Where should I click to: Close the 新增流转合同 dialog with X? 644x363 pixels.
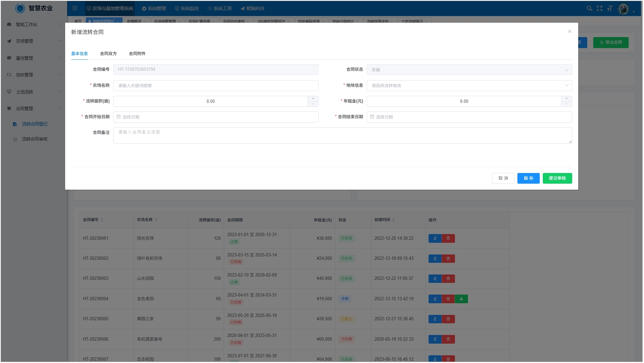pyautogui.click(x=570, y=31)
